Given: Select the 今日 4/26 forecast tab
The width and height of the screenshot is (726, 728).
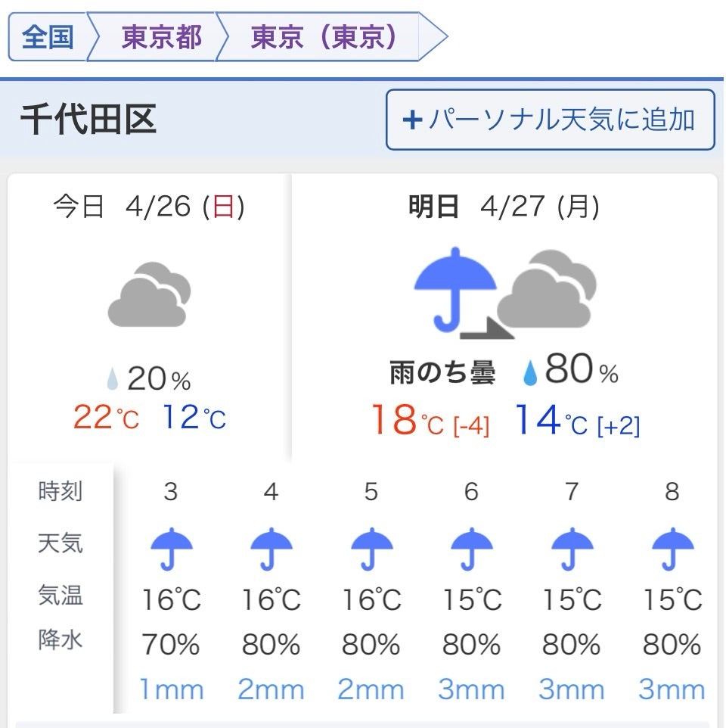Looking at the screenshot, I should pyautogui.click(x=149, y=207).
